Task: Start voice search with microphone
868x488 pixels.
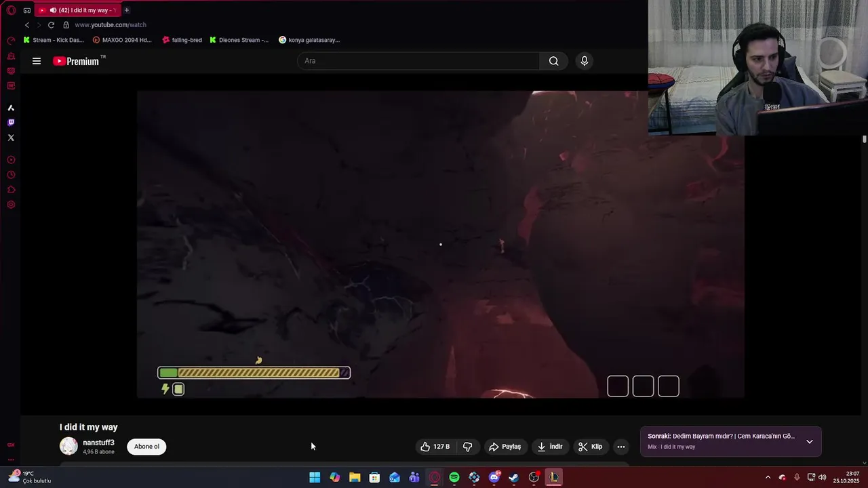Action: tap(585, 61)
